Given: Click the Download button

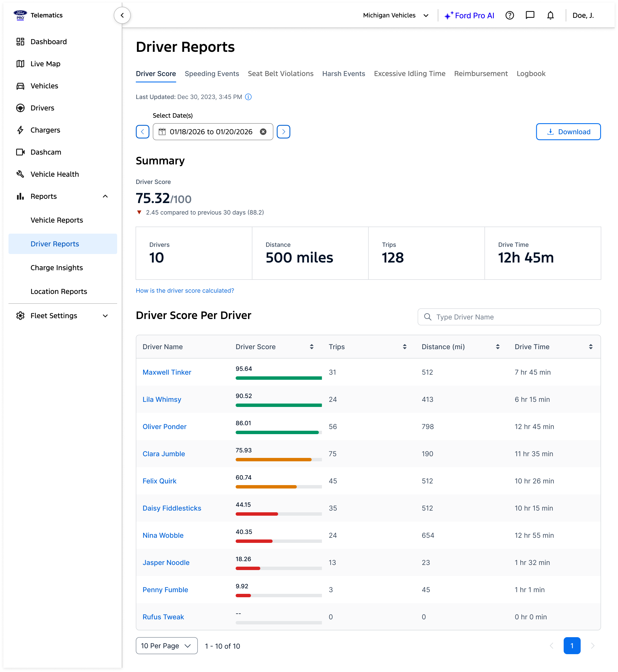Looking at the screenshot, I should (568, 132).
